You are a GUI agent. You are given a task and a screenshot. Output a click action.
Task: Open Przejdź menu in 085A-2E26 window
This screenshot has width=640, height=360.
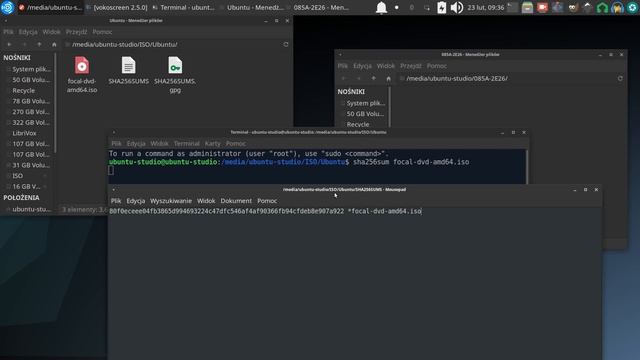pyautogui.click(x=411, y=66)
